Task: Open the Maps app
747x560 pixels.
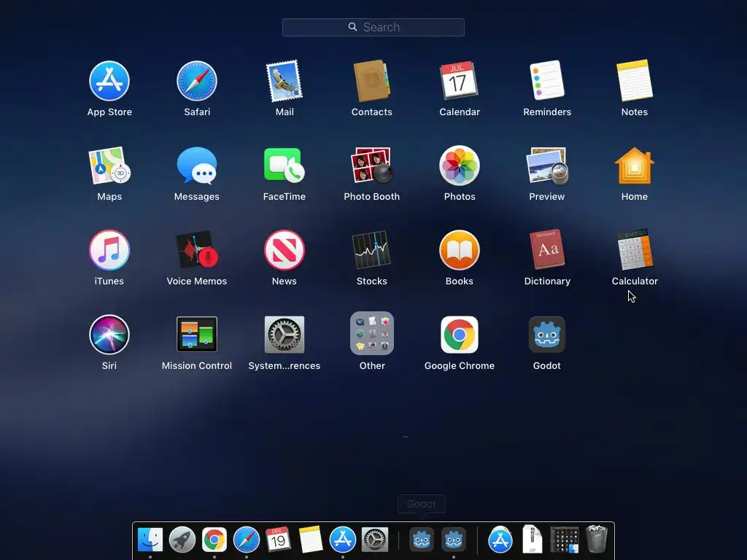Action: click(109, 166)
